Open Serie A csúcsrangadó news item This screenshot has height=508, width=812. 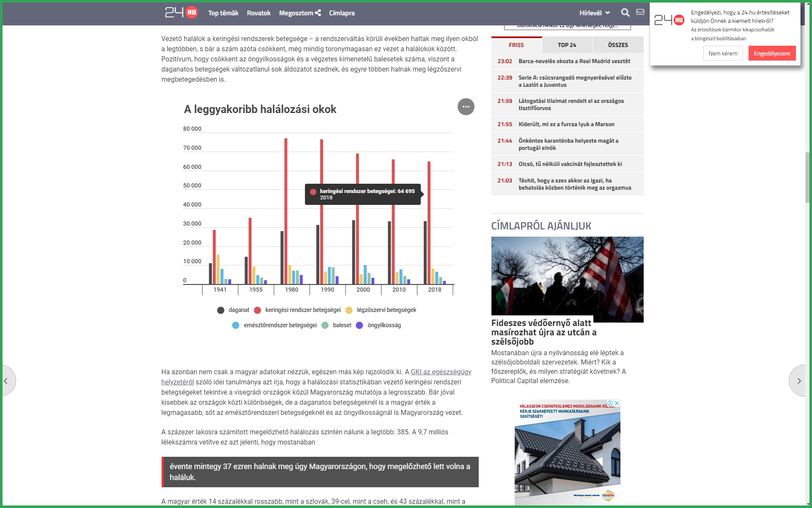click(575, 81)
